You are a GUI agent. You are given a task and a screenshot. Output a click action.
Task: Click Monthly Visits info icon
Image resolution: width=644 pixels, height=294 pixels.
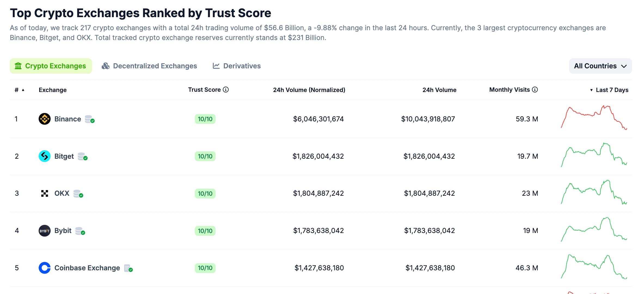pyautogui.click(x=535, y=90)
